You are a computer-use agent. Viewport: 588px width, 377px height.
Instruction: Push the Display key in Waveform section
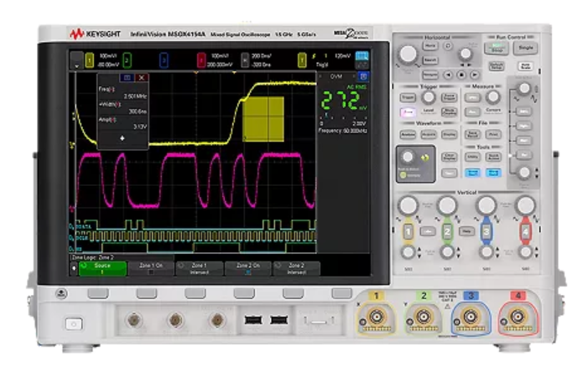pyautogui.click(x=449, y=134)
